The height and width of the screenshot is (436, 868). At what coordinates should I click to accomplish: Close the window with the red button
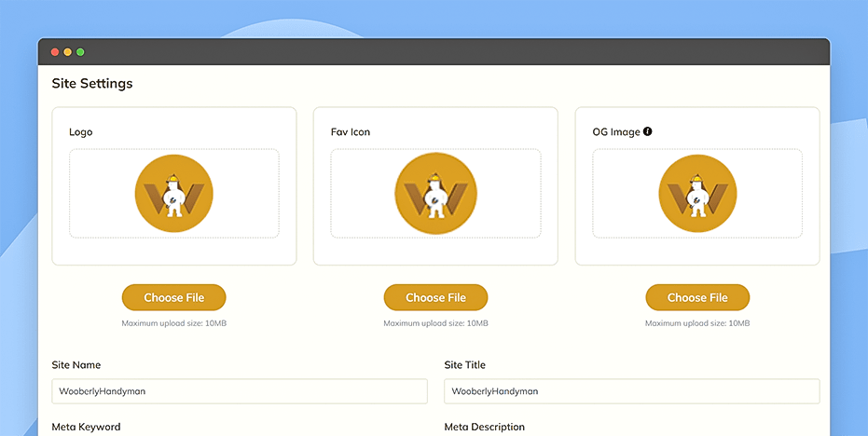[55, 52]
